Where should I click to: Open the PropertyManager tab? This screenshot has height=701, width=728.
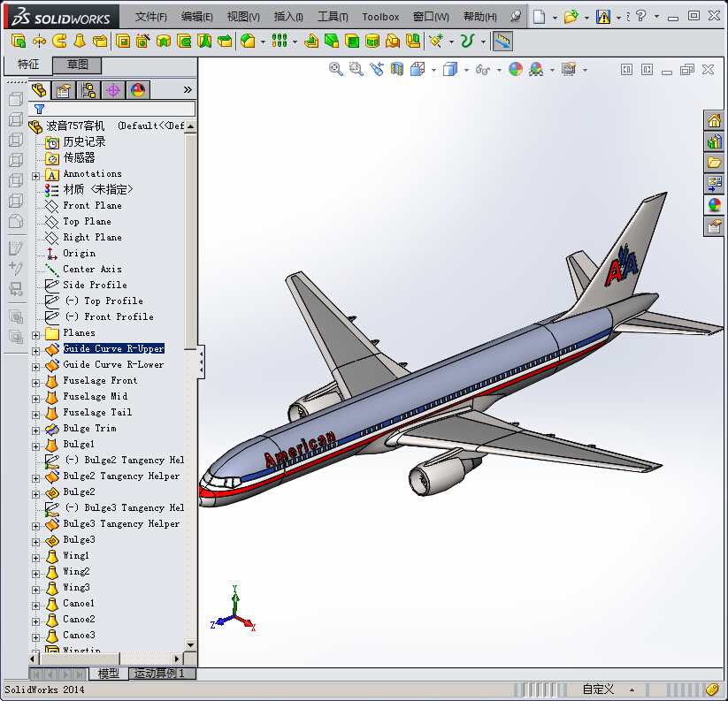tap(64, 89)
